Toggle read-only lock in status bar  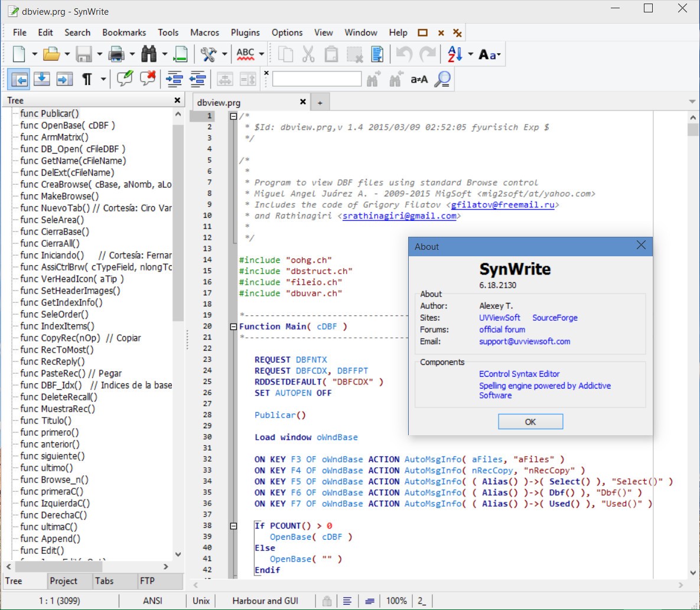pyautogui.click(x=327, y=601)
